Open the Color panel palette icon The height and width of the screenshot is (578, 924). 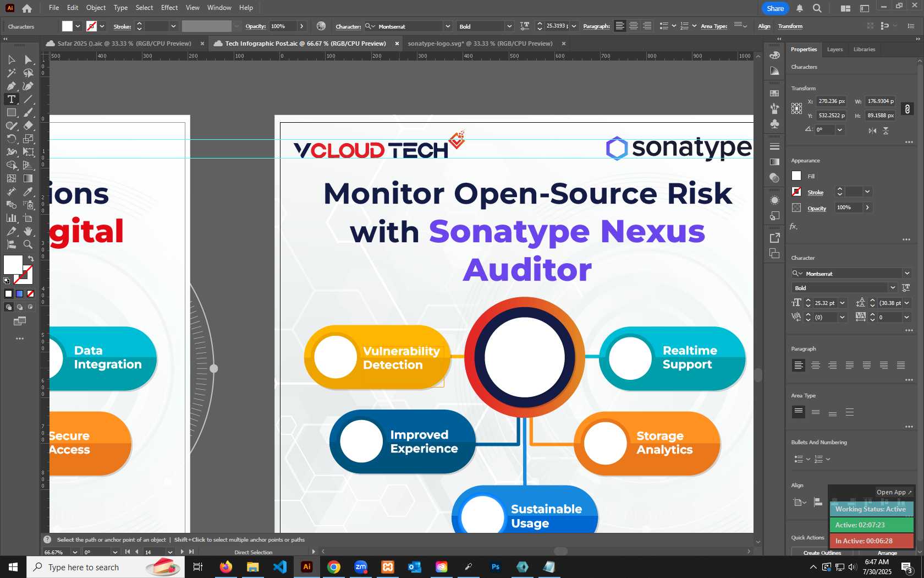[774, 55]
